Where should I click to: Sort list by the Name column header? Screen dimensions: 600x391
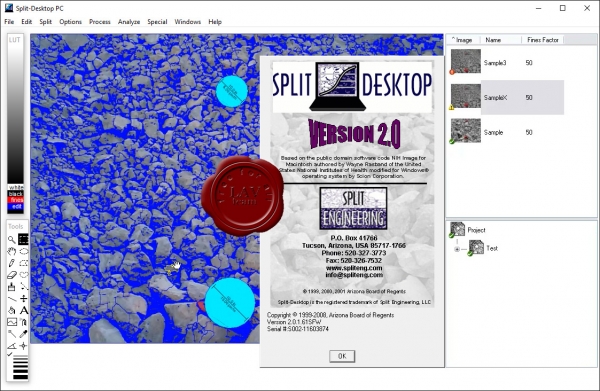point(501,40)
